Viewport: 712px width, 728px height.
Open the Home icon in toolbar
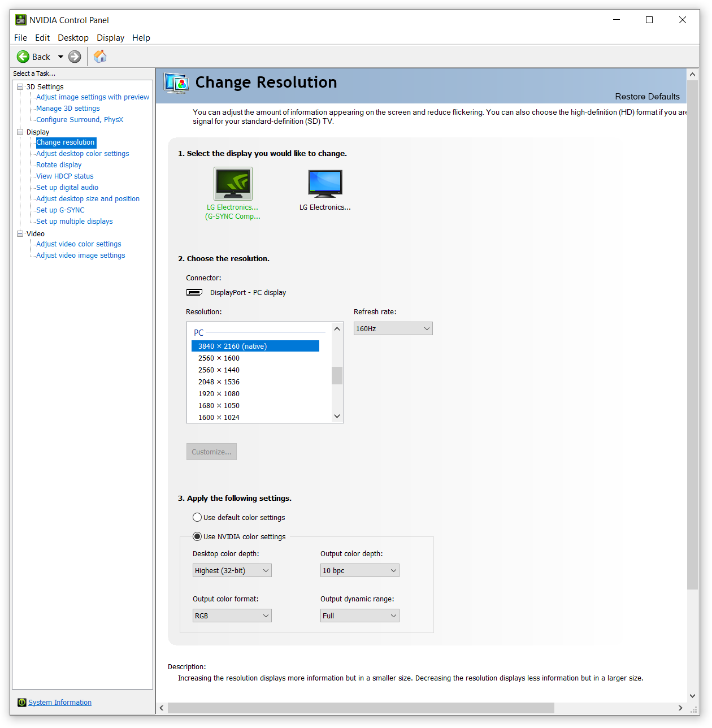click(100, 56)
